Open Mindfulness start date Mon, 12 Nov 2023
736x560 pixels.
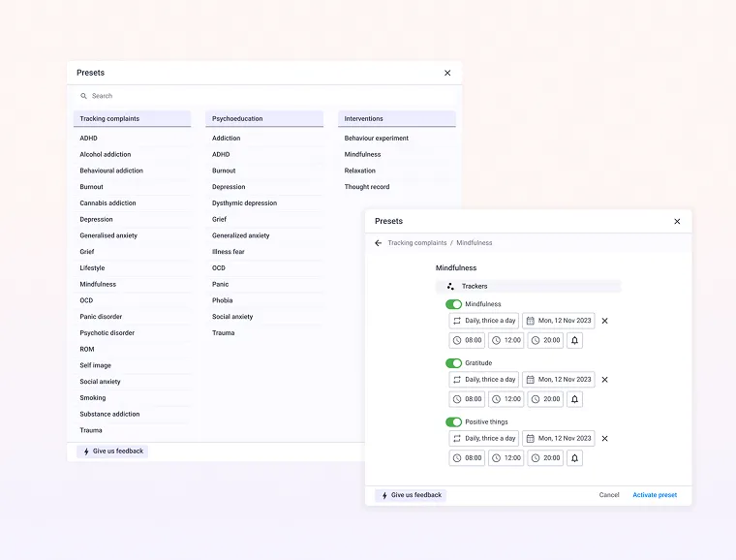tap(559, 321)
